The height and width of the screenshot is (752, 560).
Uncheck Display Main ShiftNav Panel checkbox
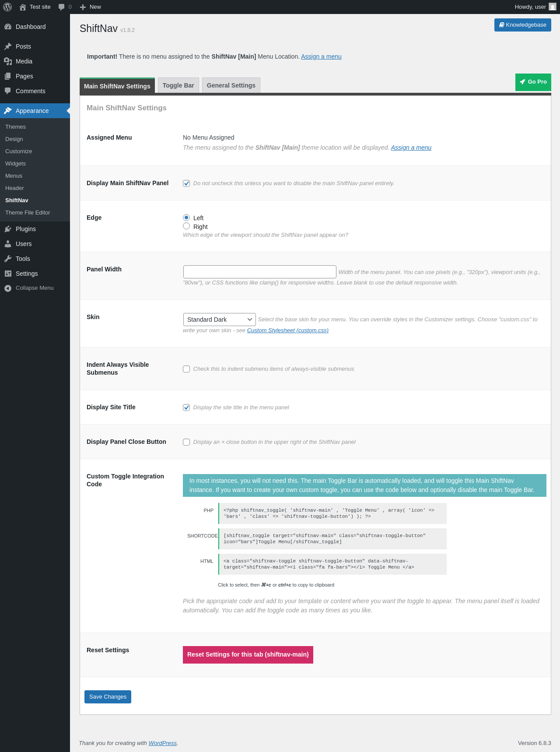pyautogui.click(x=186, y=183)
